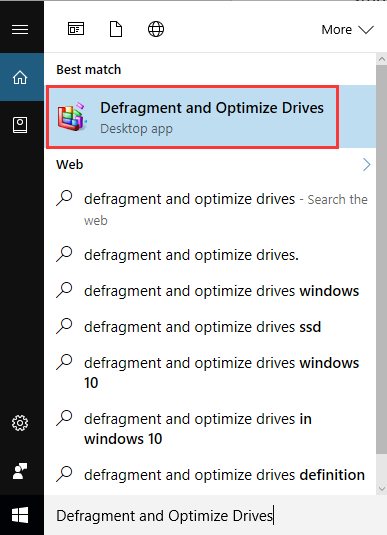The height and width of the screenshot is (535, 387).
Task: Click the scrollbar down arrow
Action: click(x=382, y=489)
